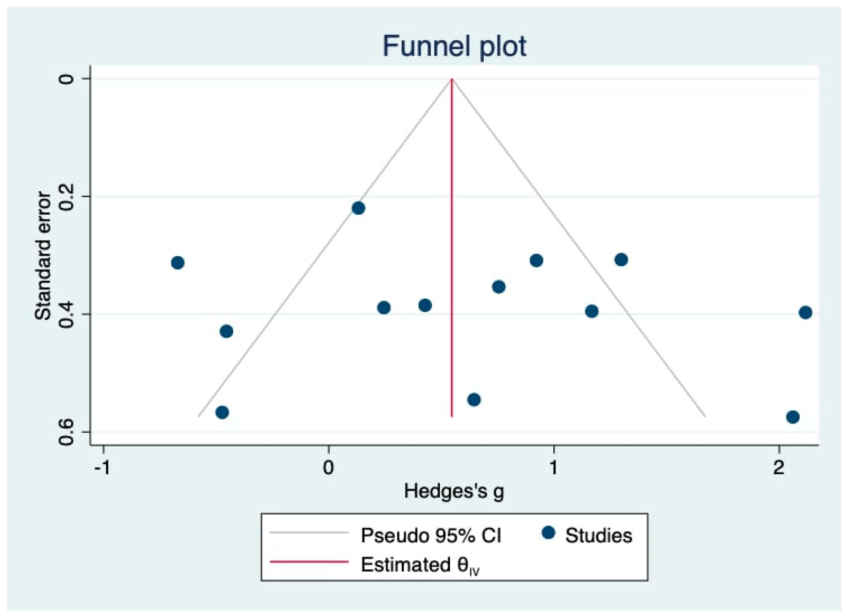
Task: Click the bottom-left study dot near 0.6
Action: pyautogui.click(x=222, y=413)
